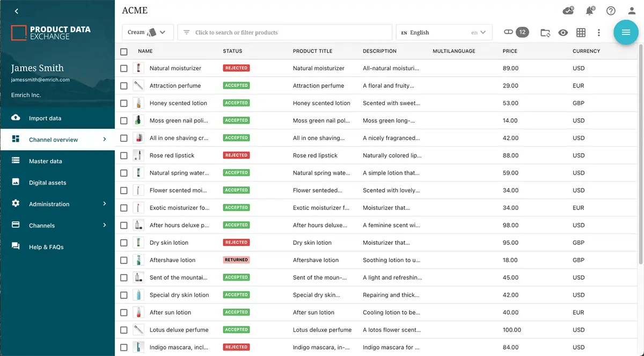Click Product Data Exchange logo
644x356 pixels.
tap(52, 33)
